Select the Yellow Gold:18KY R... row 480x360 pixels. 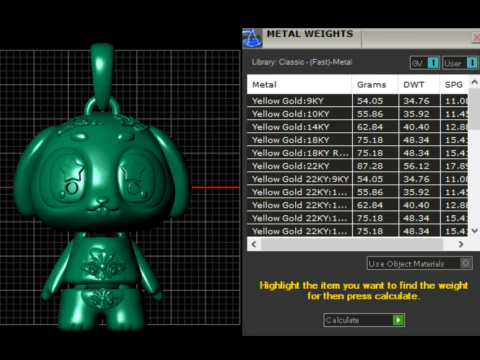[x=357, y=153]
